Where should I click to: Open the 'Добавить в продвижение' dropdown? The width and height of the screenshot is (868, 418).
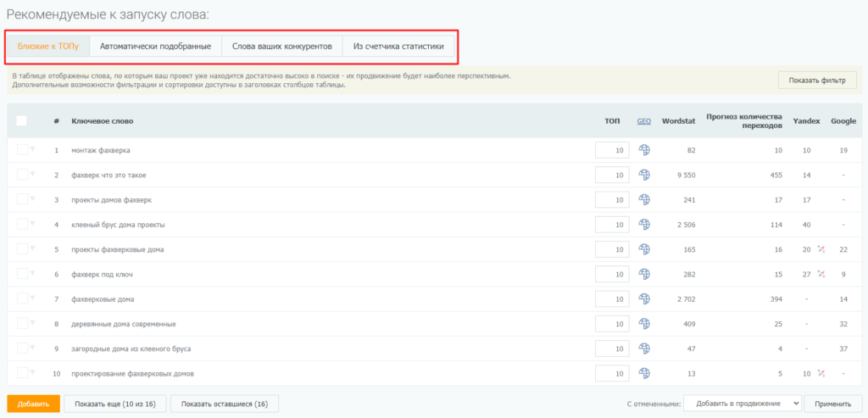coord(742,404)
